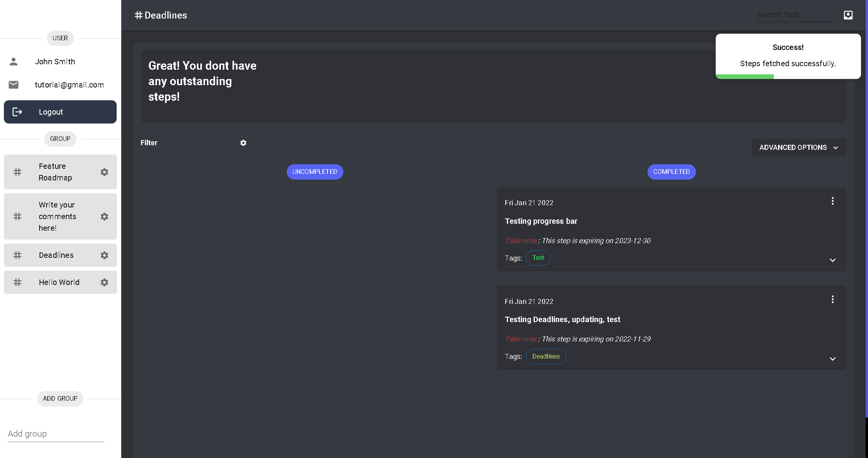Open settings gear for Write your comments group
The image size is (868, 458).
tap(104, 216)
